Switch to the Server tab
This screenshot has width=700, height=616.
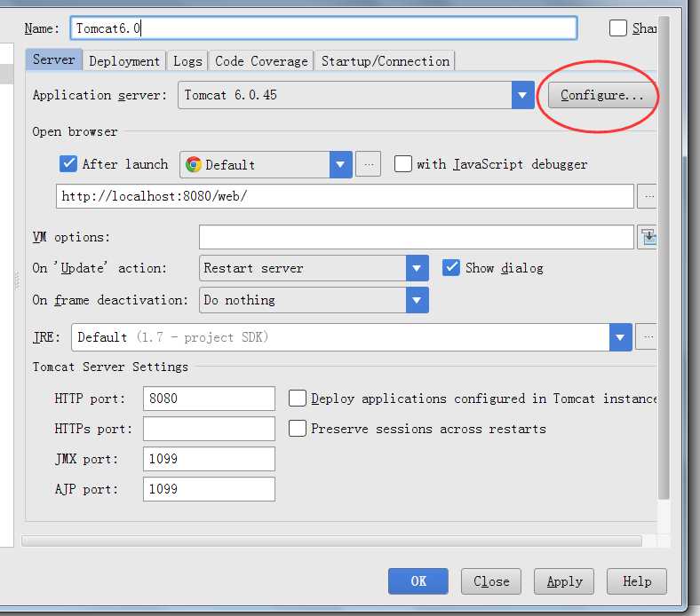[54, 59]
